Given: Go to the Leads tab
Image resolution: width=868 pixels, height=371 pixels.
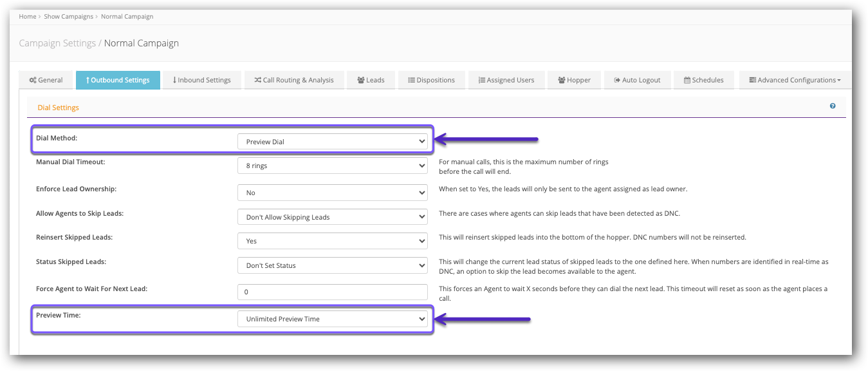Looking at the screenshot, I should click(x=370, y=80).
